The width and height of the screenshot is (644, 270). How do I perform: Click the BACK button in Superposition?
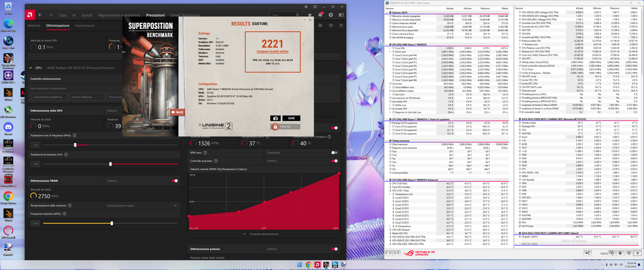click(x=178, y=112)
